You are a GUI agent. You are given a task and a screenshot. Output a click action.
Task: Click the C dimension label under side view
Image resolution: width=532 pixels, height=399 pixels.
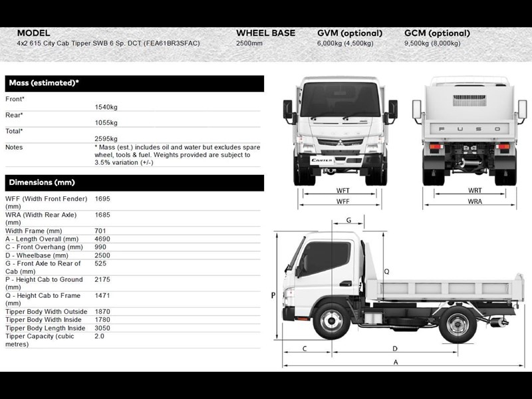tap(305, 348)
